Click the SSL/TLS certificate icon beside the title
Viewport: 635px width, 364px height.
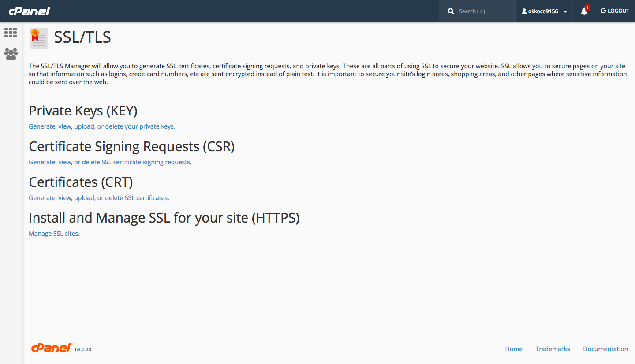[x=39, y=38]
